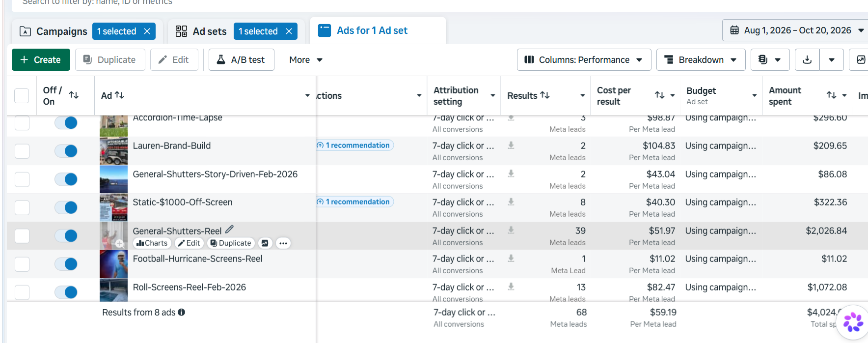Start an A/B test

(241, 59)
